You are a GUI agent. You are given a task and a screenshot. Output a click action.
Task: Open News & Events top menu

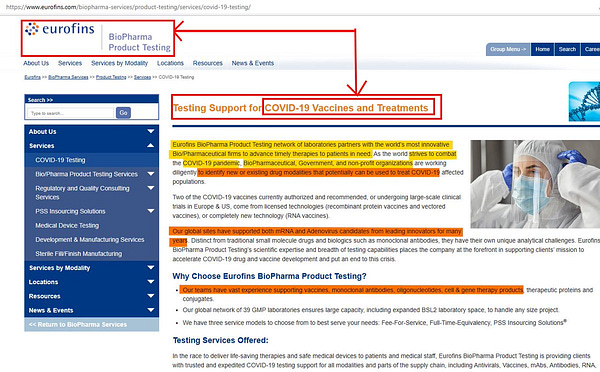(x=253, y=63)
